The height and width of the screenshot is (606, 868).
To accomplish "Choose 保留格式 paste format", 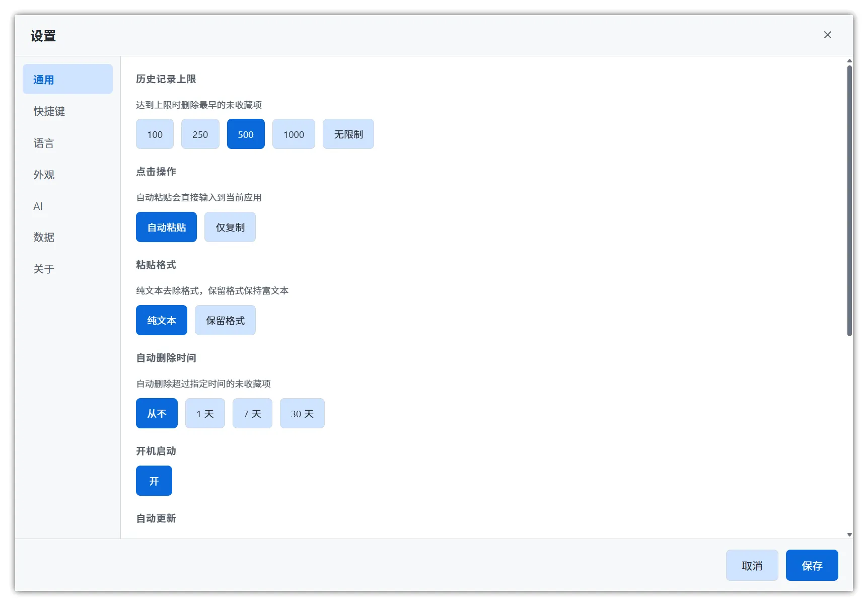I will tap(225, 321).
